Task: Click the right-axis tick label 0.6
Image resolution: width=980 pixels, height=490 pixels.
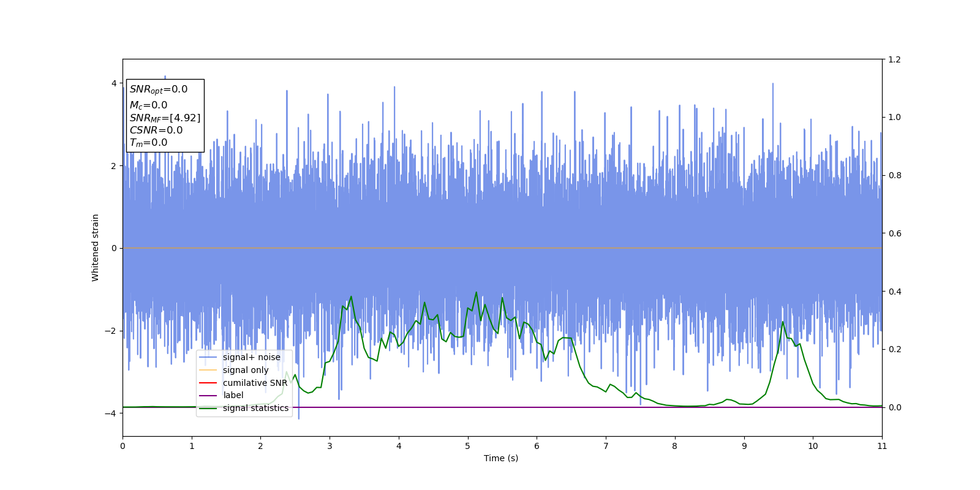Action: pos(894,233)
